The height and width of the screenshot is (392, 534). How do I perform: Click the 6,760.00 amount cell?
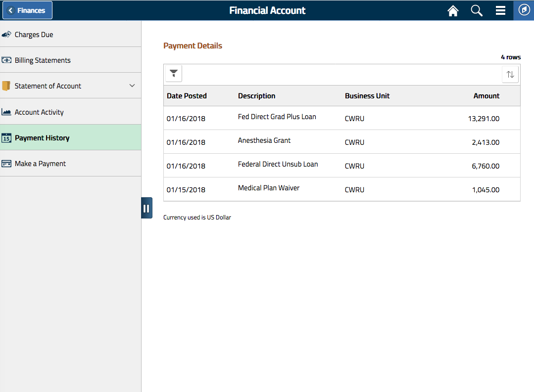point(485,167)
